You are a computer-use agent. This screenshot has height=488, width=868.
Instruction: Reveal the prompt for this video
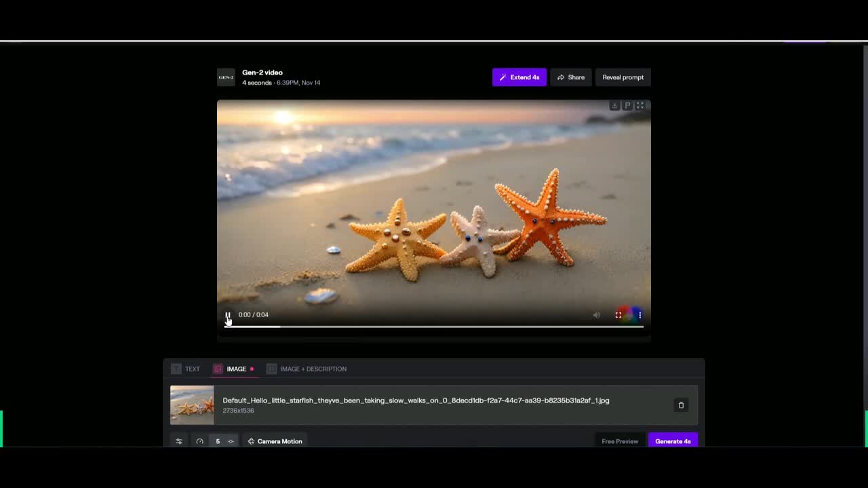tap(623, 77)
